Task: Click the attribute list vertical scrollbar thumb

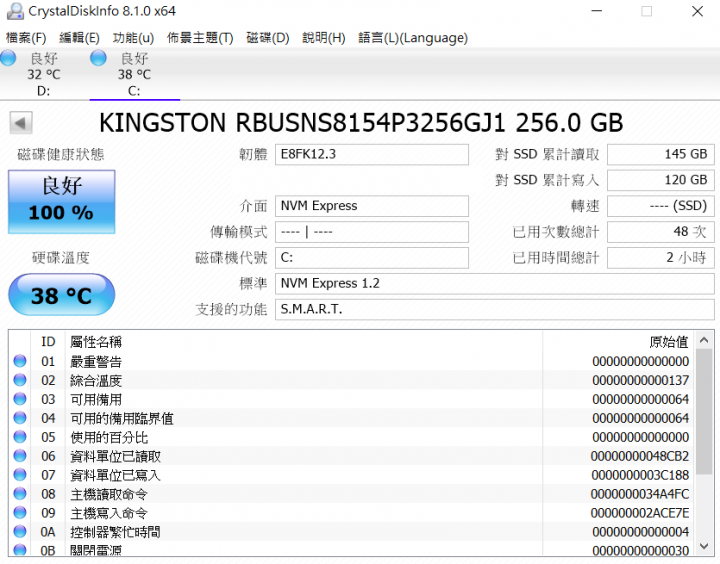Action: point(704,412)
